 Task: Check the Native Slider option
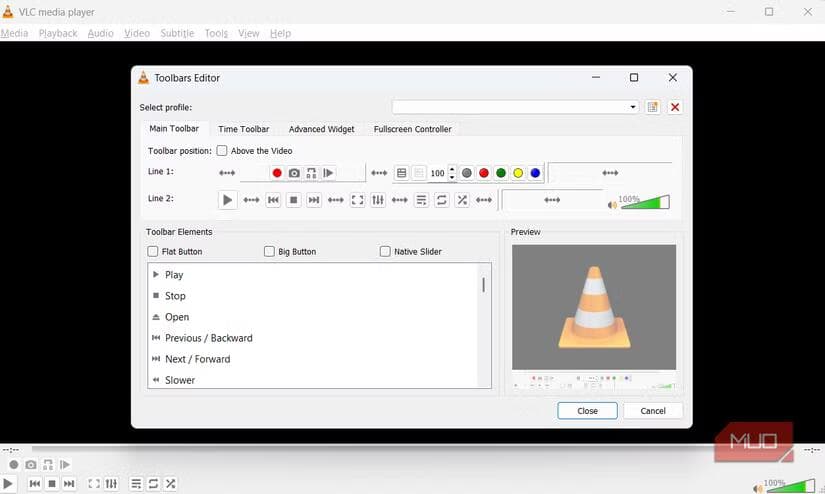tap(385, 251)
